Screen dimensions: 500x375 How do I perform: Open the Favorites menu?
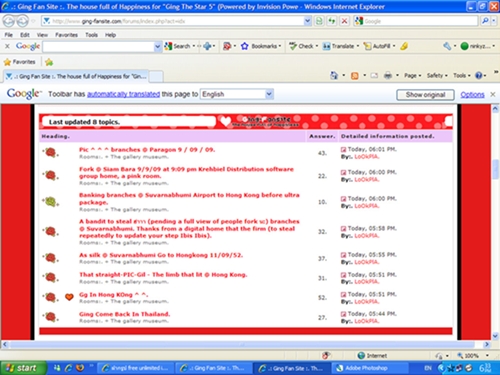pyautogui.click(x=66, y=35)
